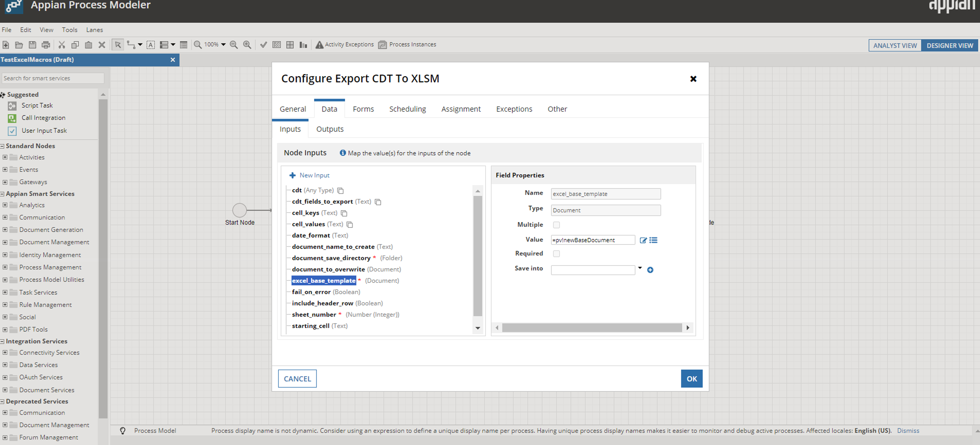Create a new process model

click(x=6, y=45)
